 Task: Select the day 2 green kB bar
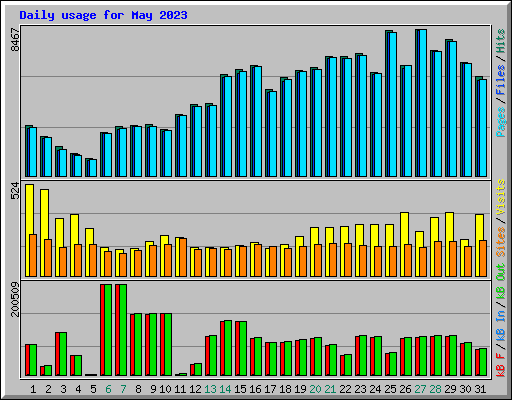48,371
